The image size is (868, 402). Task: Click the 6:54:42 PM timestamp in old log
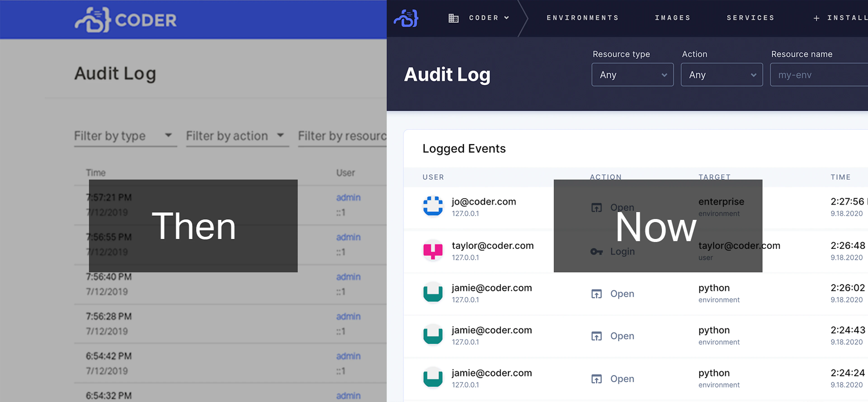pos(108,356)
